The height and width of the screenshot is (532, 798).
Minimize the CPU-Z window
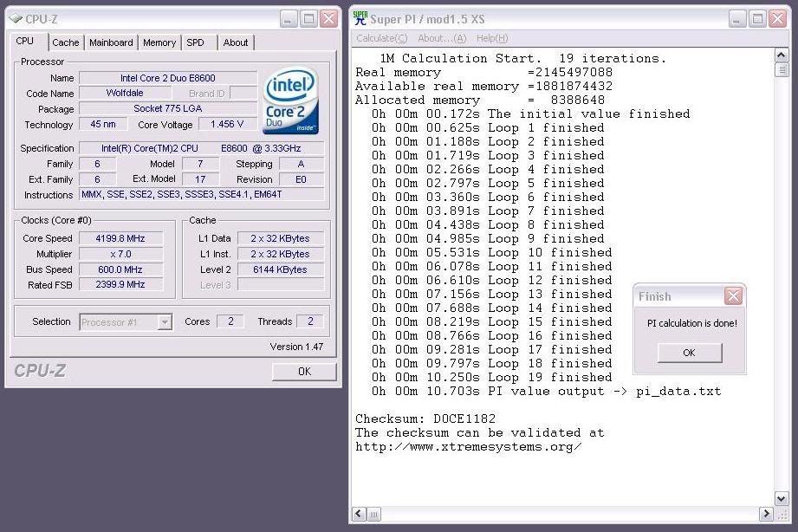(x=288, y=19)
